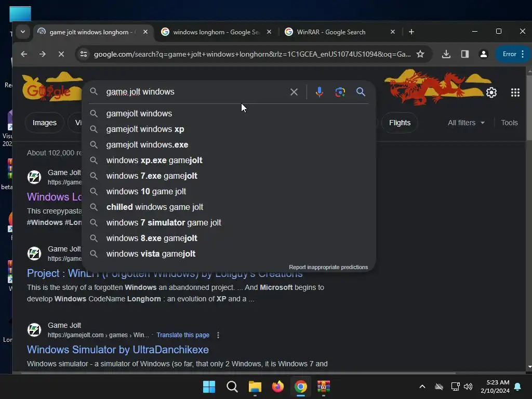Click the Google holiday doodle logo
The image size is (532, 399).
coord(52,87)
